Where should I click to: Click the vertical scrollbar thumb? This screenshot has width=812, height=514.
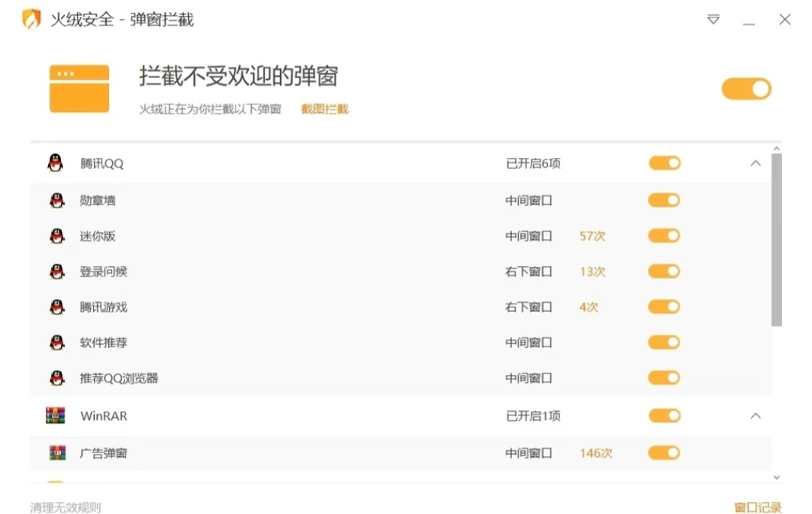coord(776,240)
